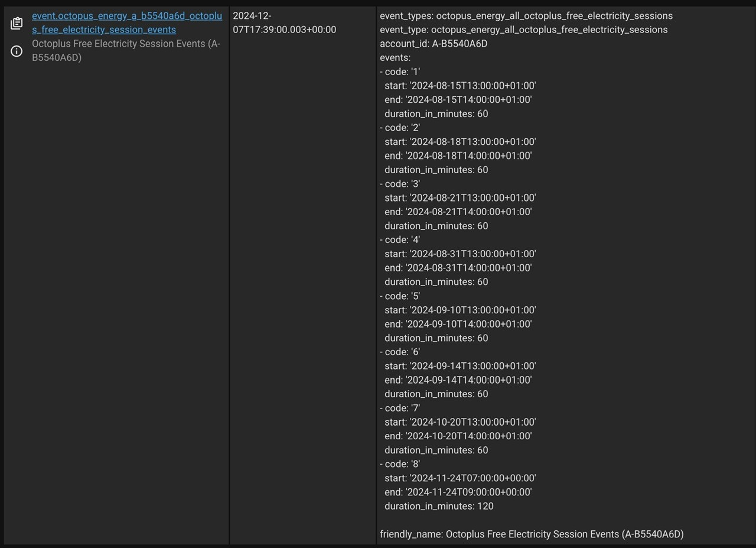Viewport: 756px width, 548px height.
Task: Click end time 2024-11-24T09:00:00+00:00
Action: pos(458,492)
